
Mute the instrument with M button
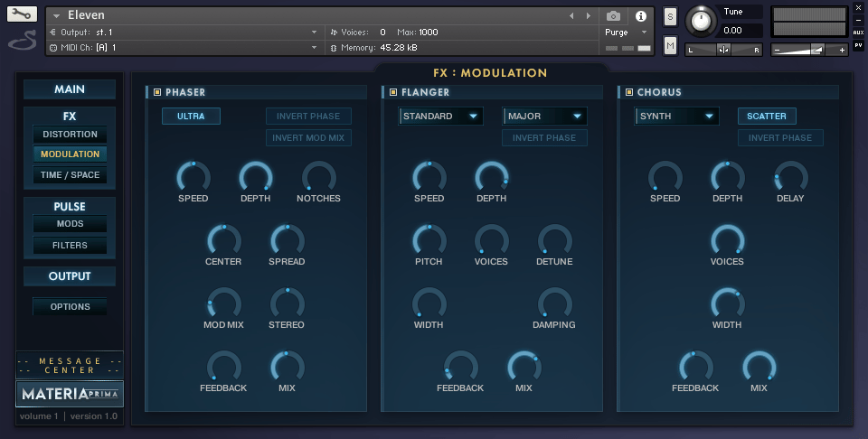(670, 45)
